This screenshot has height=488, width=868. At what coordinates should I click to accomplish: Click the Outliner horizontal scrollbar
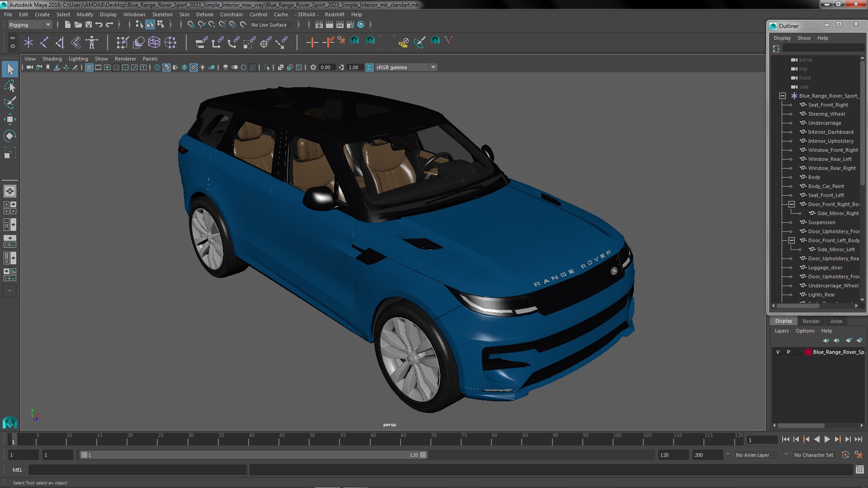(x=798, y=306)
